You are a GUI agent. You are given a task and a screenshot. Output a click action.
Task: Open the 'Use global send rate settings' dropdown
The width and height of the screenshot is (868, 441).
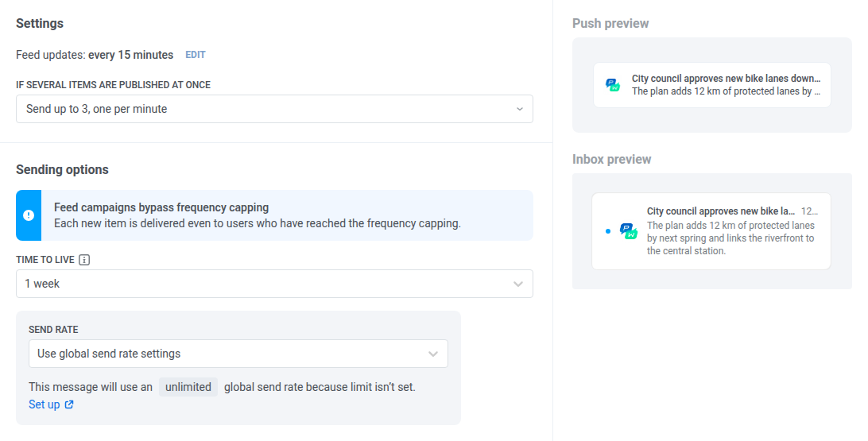pyautogui.click(x=238, y=354)
